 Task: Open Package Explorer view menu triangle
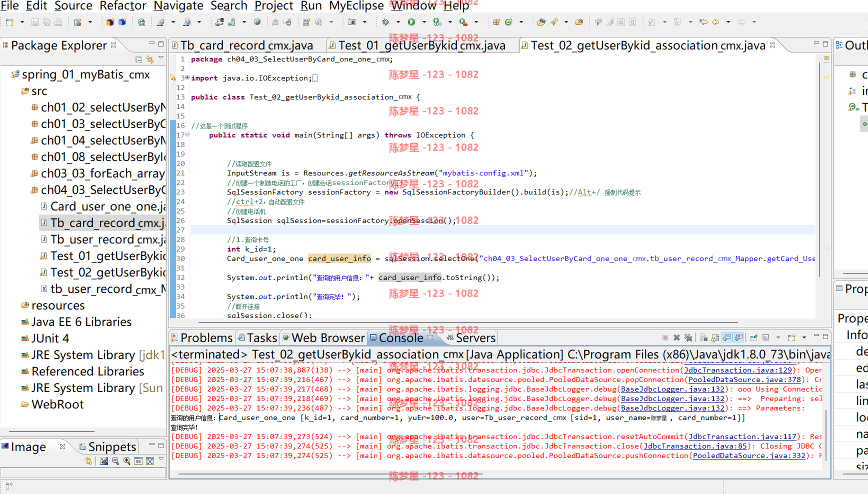pos(161,58)
